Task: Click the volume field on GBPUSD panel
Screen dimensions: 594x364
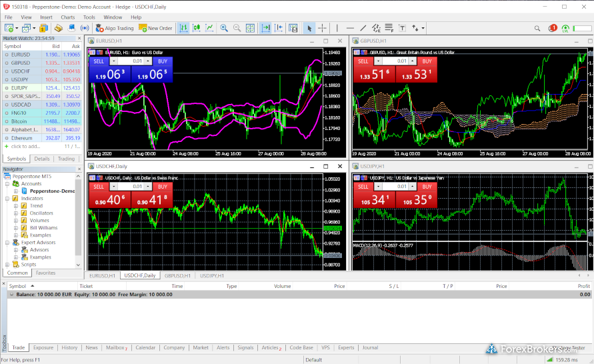Action: point(395,61)
